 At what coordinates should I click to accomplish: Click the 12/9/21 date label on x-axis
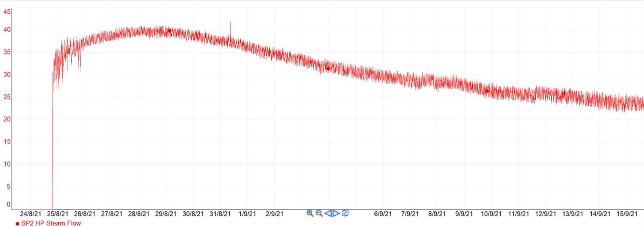[x=545, y=214]
